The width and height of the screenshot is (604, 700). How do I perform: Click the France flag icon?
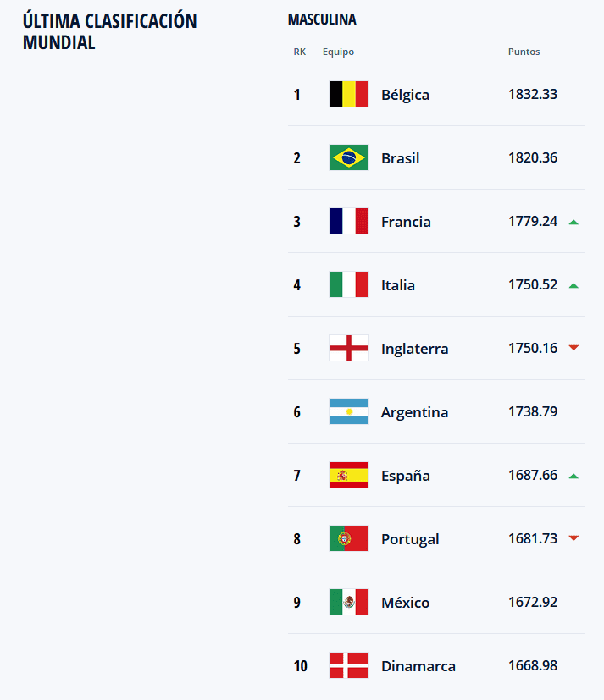348,221
